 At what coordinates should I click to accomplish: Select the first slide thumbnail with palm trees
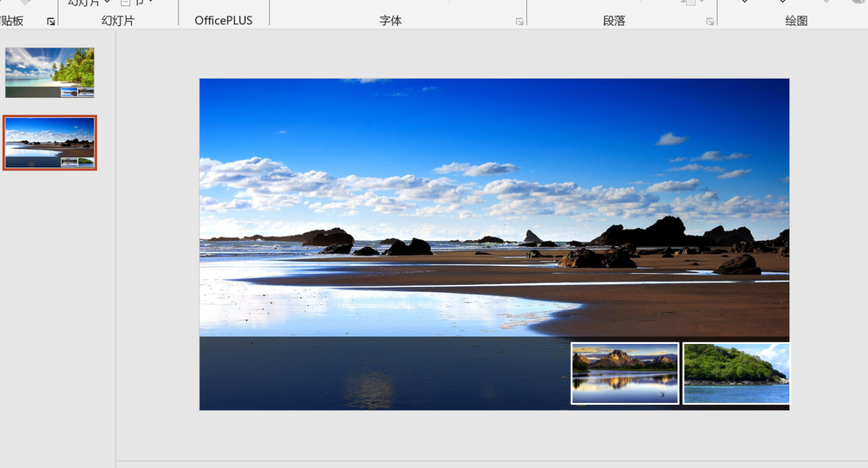(x=50, y=73)
